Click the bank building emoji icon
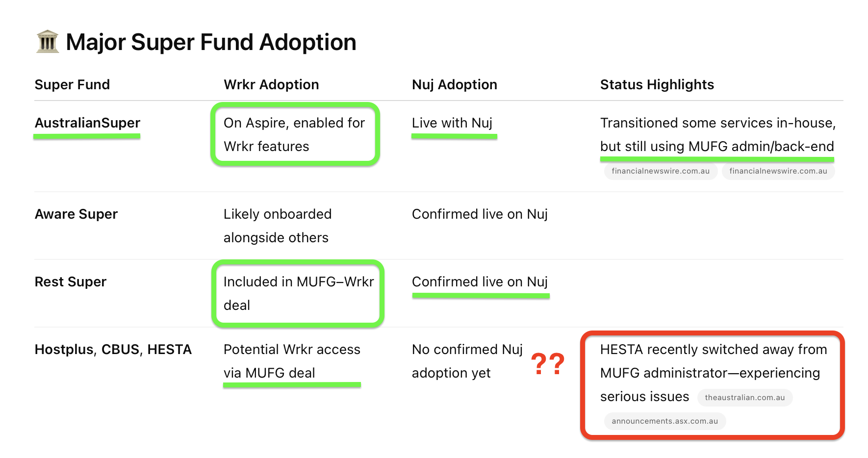 [x=48, y=42]
